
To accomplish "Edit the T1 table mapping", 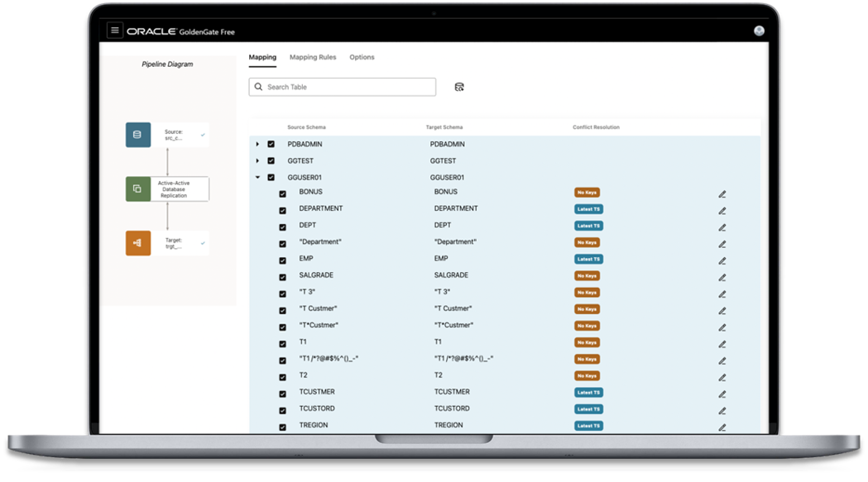I will pyautogui.click(x=722, y=344).
